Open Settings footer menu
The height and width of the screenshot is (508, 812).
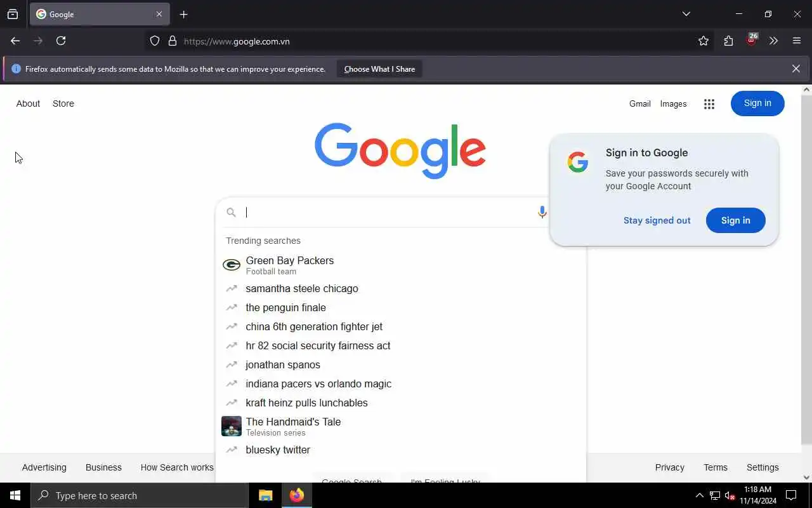pos(763,467)
